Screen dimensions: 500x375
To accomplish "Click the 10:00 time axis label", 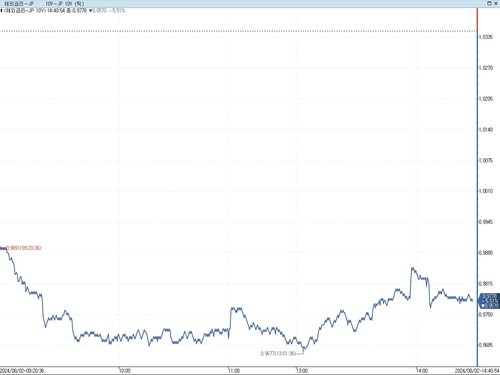I will click(x=125, y=371).
